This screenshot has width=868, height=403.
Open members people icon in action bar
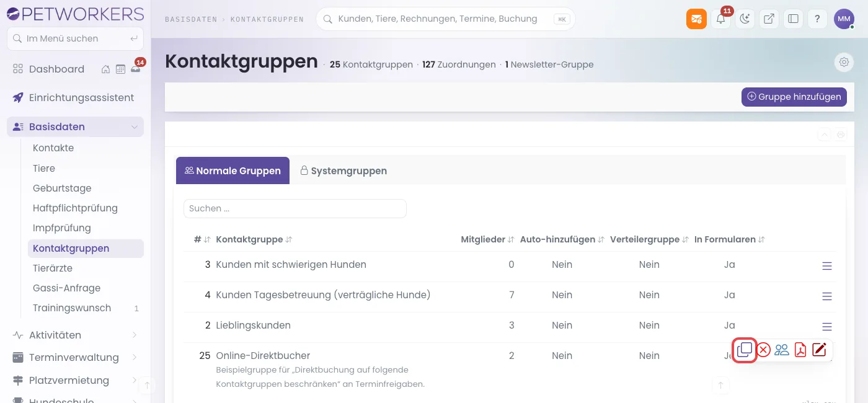[782, 350]
